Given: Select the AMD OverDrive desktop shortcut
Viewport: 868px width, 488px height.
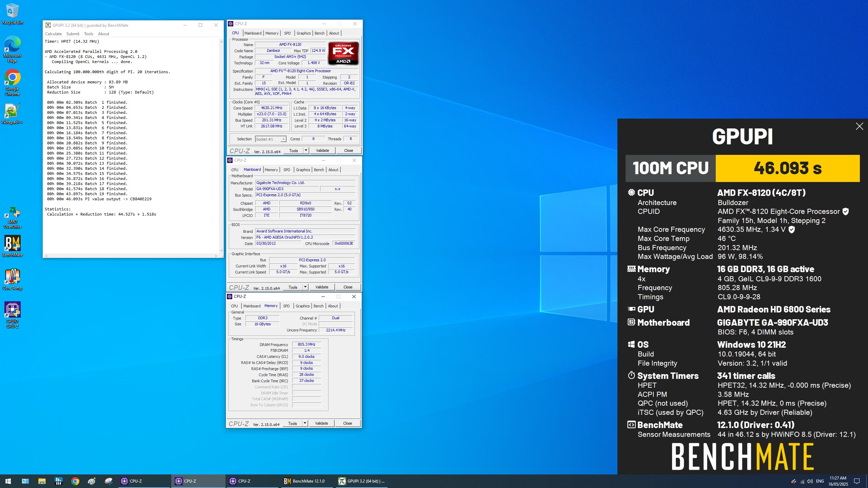Looking at the screenshot, I should click(12, 218).
